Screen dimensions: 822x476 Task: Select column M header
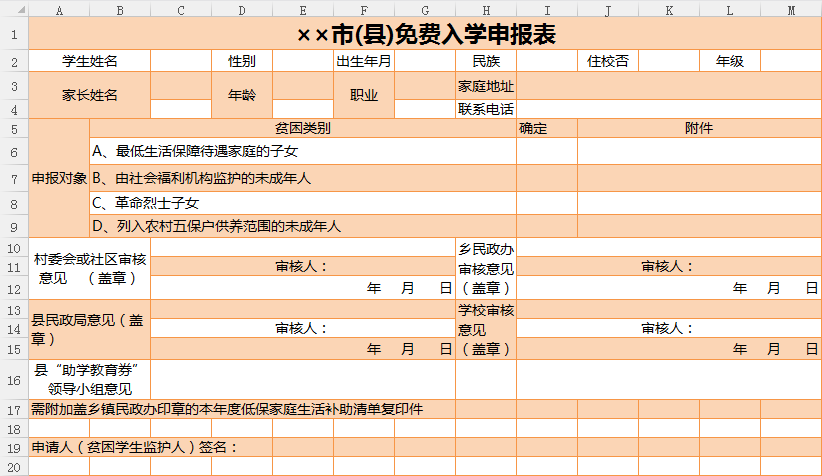(x=791, y=10)
